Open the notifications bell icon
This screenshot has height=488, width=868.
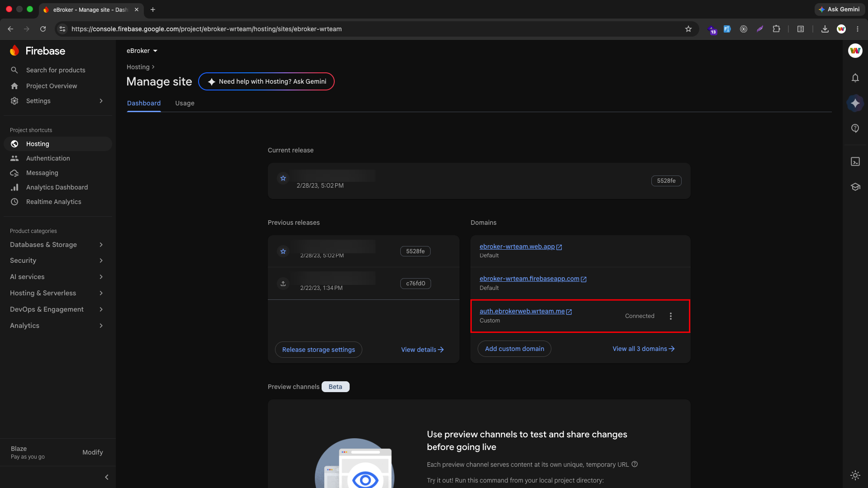pos(855,78)
